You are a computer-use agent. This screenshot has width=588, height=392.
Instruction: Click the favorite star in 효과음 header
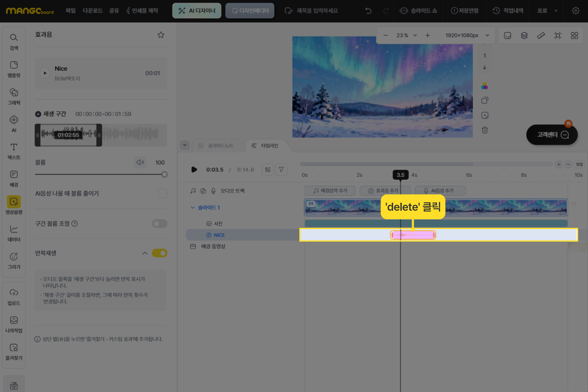tap(161, 35)
